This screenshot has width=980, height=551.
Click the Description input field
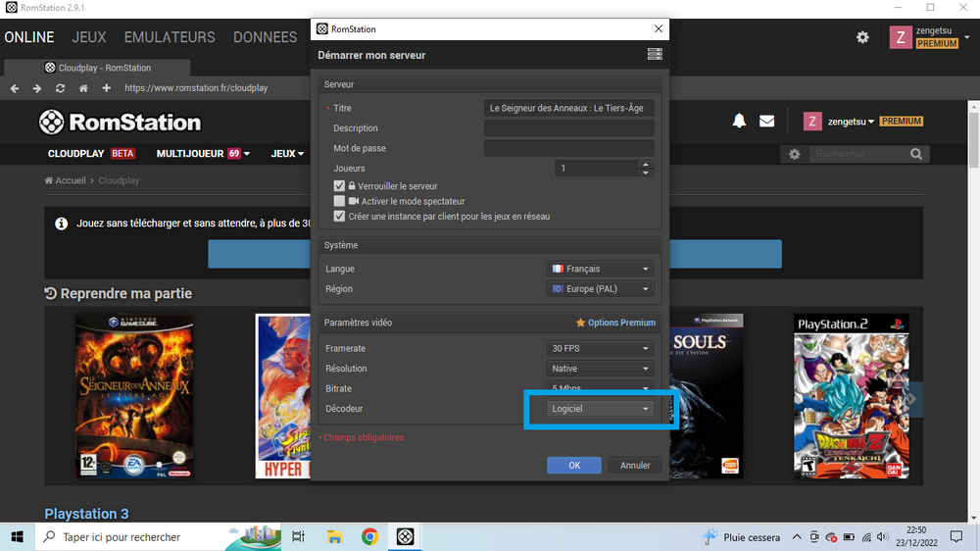[568, 128]
